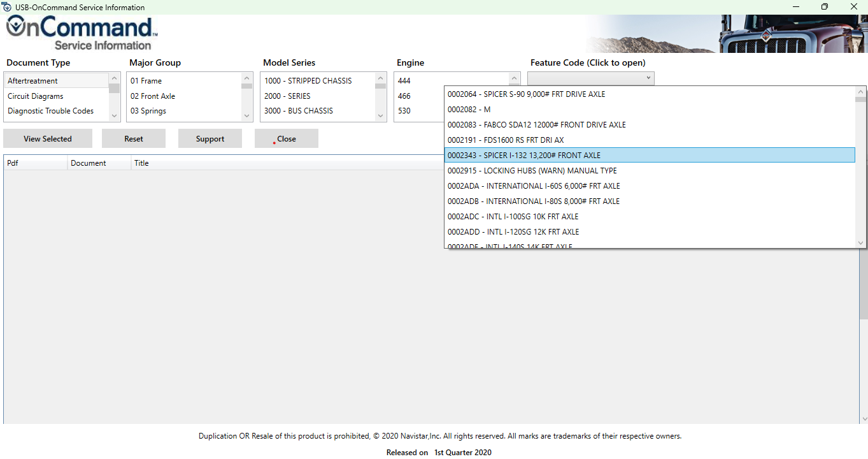868x459 pixels.
Task: Click the Close button beside Support
Action: (x=287, y=138)
